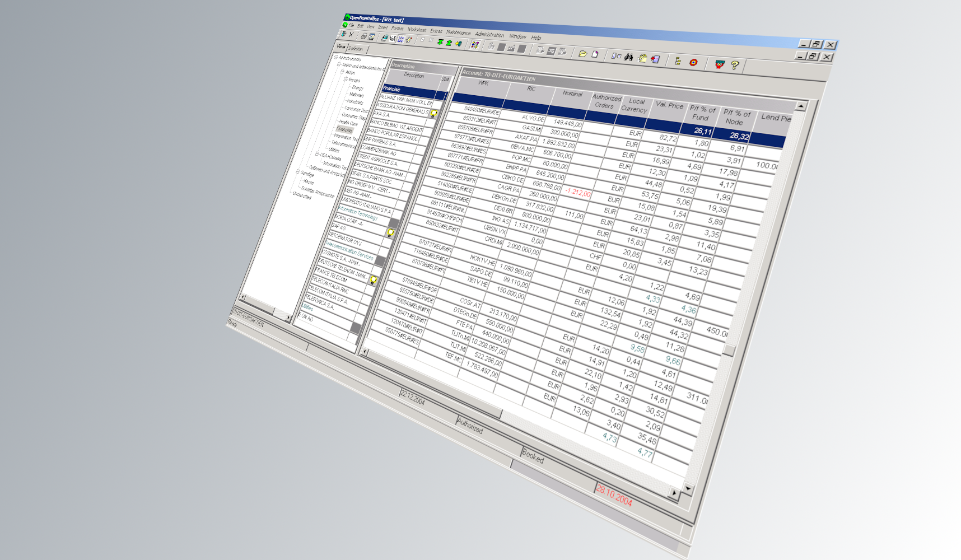Image resolution: width=961 pixels, height=560 pixels.
Task: Collapse the Sonstige tree node
Action: (x=298, y=172)
